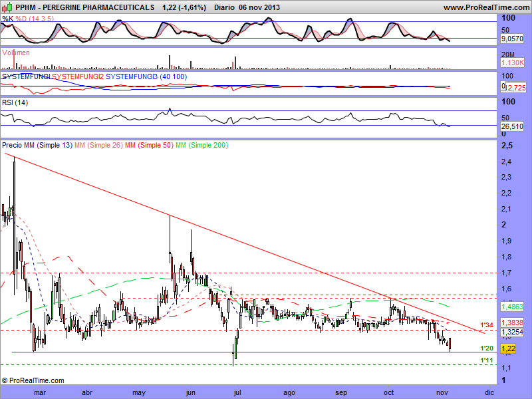Click the 1,7 price axis label
This screenshot has height=399, width=532.
[506, 273]
